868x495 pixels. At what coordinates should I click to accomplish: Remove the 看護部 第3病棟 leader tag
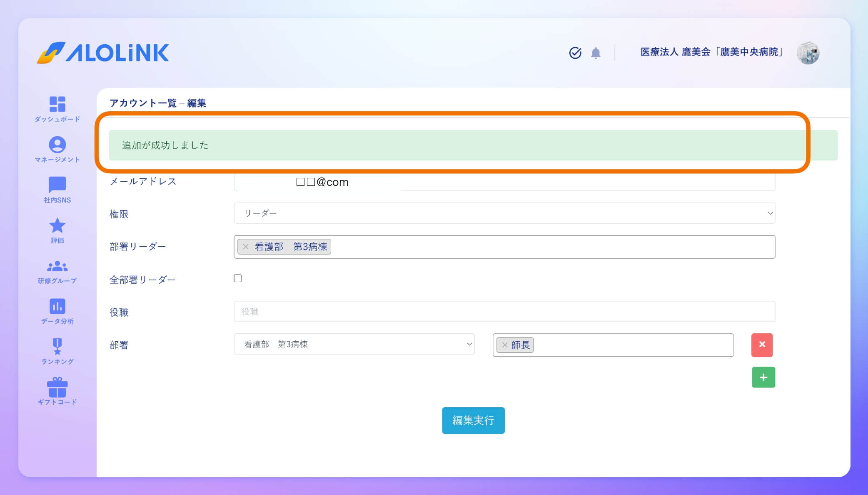(246, 247)
